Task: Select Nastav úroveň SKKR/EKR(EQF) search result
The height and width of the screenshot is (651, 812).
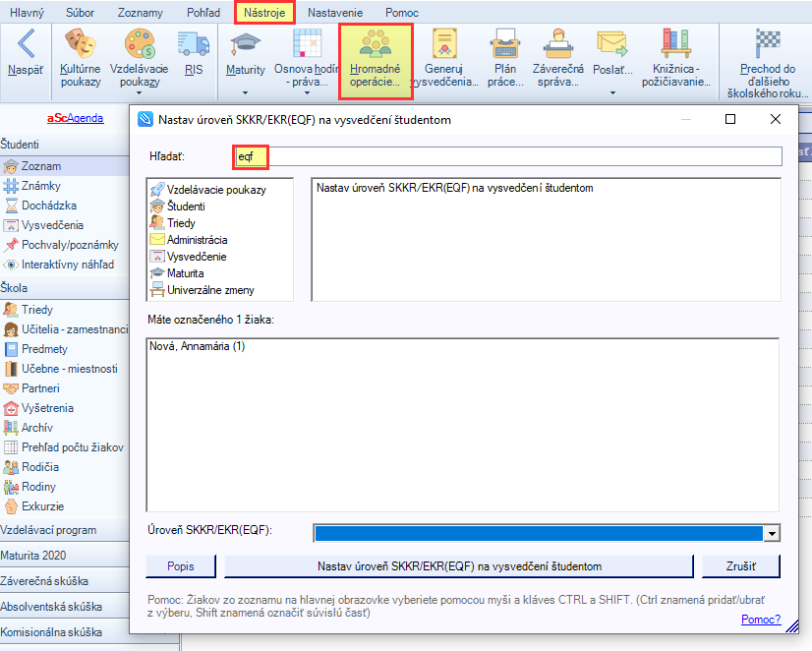Action: [455, 188]
